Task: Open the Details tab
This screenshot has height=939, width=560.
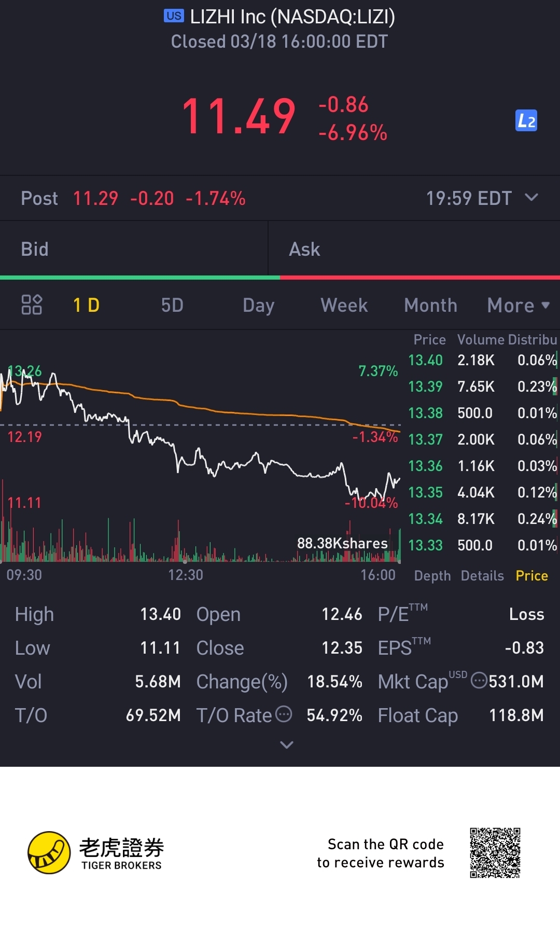Action: pos(482,576)
